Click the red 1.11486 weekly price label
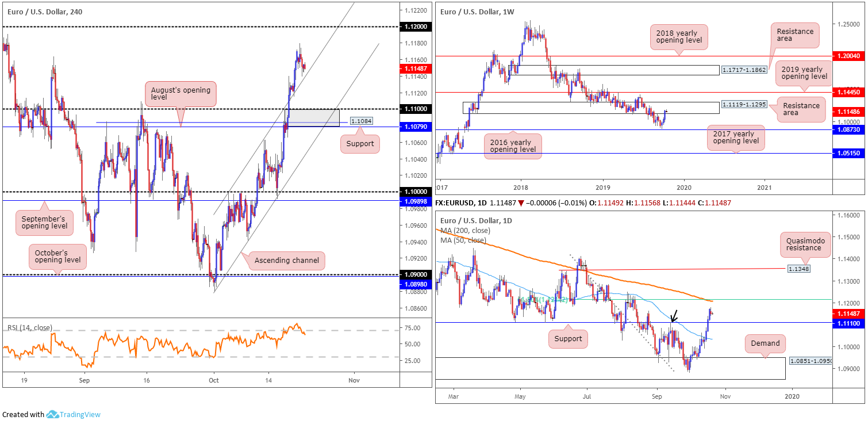Viewport: 868px width, 424px height. [848, 111]
